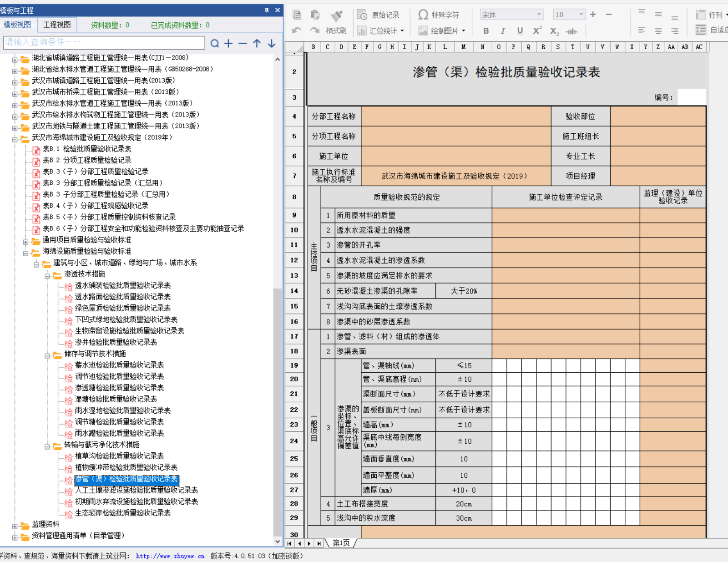The height and width of the screenshot is (562, 728).
Task: Collapse 武汉市海绵城市建设施工及验收规定 folder
Action: 15,139
